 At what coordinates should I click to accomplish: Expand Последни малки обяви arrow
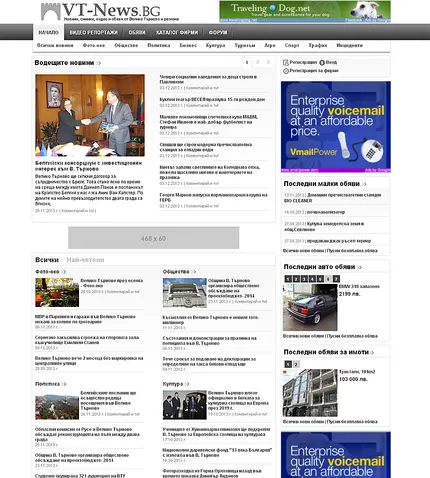[364, 184]
